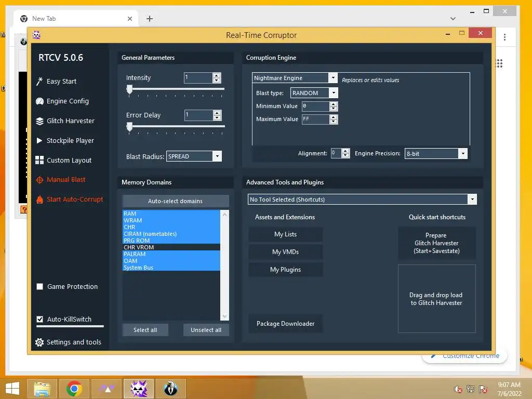Trigger Manual Blast

[66, 179]
